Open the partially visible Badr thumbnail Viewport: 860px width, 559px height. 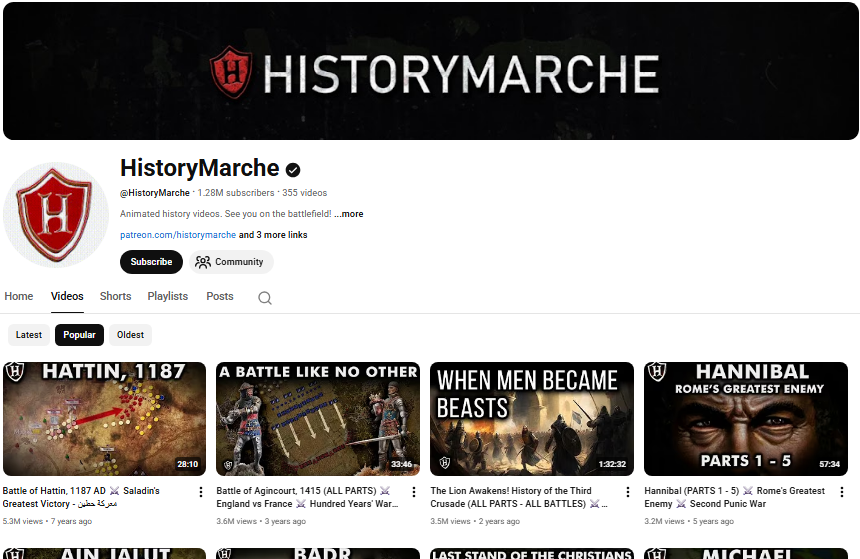tap(318, 553)
